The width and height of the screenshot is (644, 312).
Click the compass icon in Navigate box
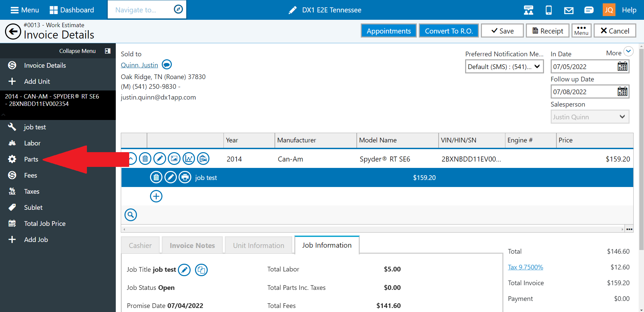(x=178, y=9)
